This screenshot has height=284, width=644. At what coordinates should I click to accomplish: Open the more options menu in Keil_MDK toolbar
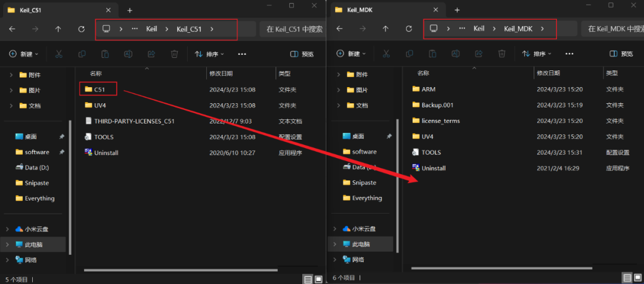tap(569, 54)
